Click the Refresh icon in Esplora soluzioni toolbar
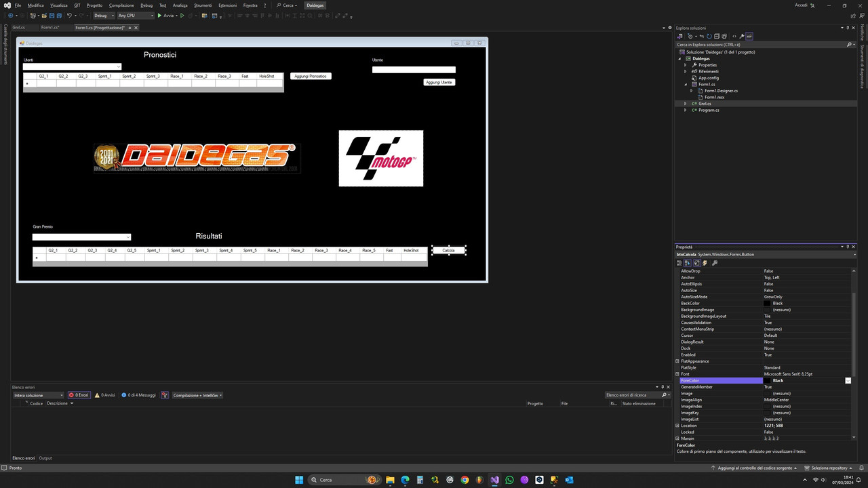Screen dimensions: 868x488 point(709,37)
